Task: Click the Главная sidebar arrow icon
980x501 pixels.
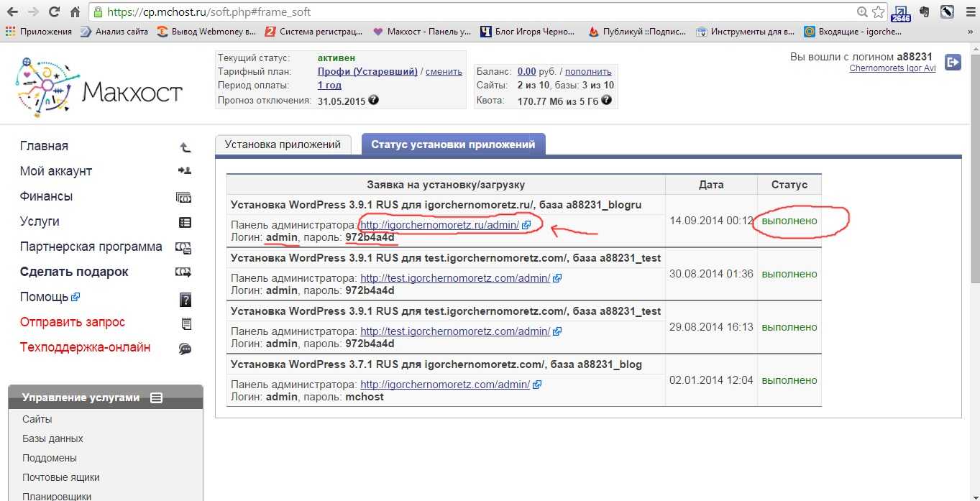Action: [x=185, y=147]
